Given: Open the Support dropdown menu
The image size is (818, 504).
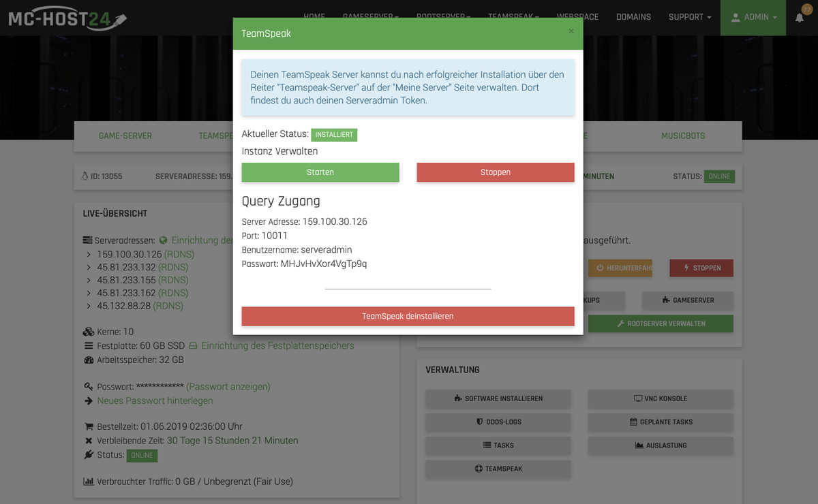Looking at the screenshot, I should tap(690, 17).
